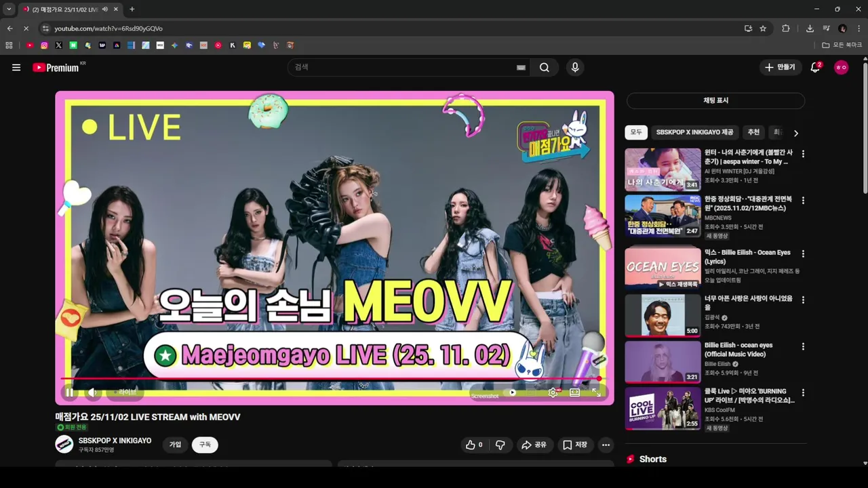Open 쿨룩 Live 미야오 BURNING UP thumbnail
868x488 pixels.
click(663, 409)
